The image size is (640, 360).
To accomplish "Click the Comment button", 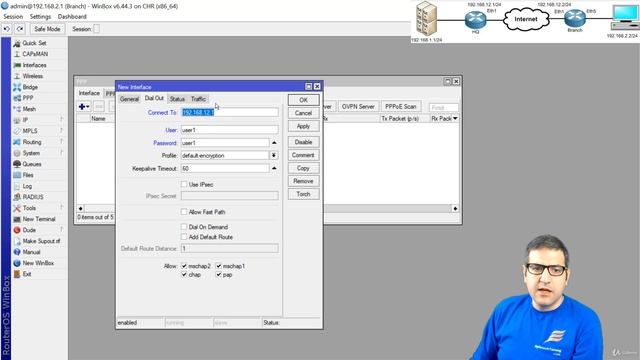I will click(303, 155).
